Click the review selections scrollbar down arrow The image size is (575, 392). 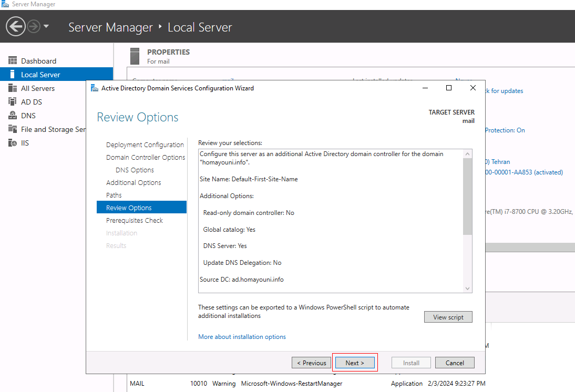(467, 288)
